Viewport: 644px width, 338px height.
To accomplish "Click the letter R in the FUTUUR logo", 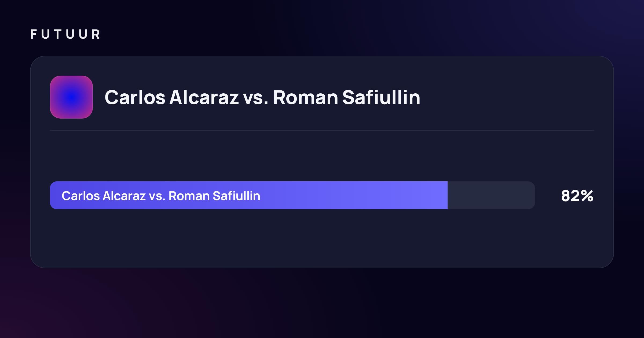I will pos(96,34).
